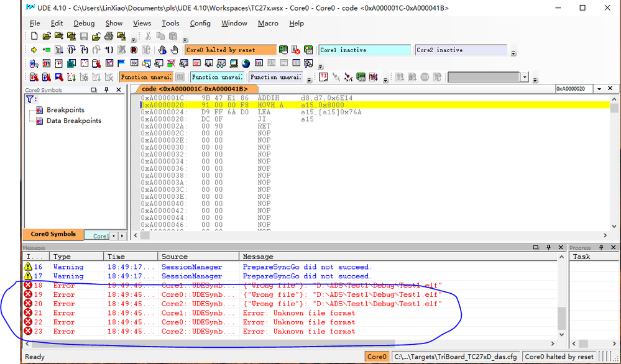Pin the Core0 Symbols panel
The image size is (621, 364).
pos(106,90)
